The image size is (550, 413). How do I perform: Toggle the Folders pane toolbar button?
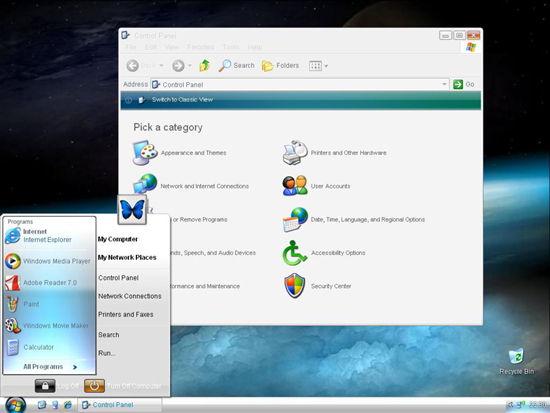[280, 66]
